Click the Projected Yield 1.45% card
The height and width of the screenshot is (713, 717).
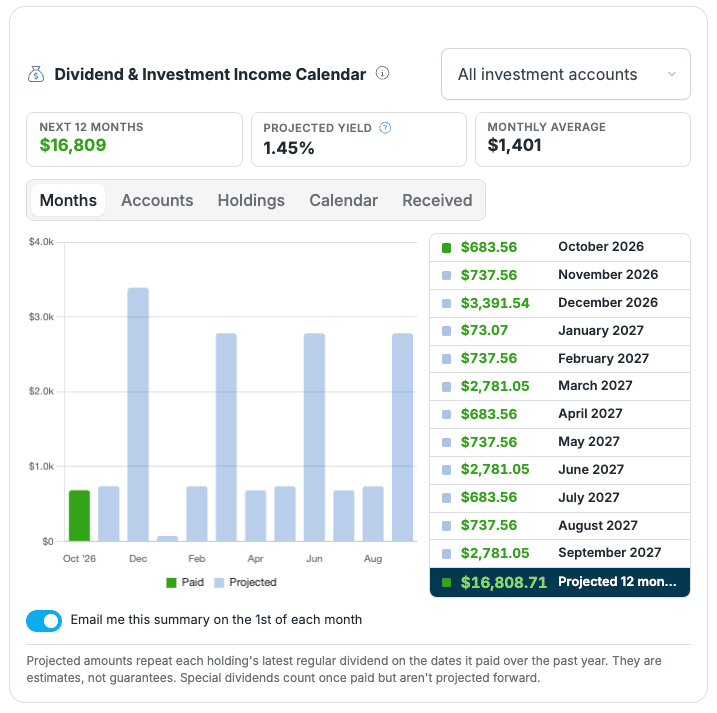click(x=359, y=139)
